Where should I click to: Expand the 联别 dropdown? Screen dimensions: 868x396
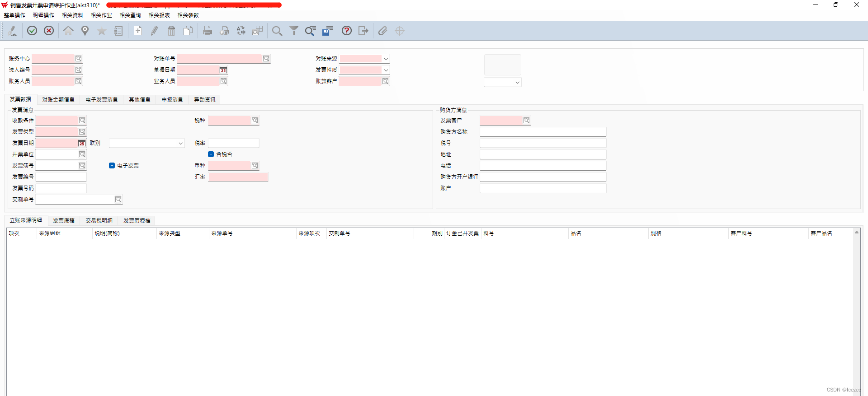pyautogui.click(x=181, y=143)
